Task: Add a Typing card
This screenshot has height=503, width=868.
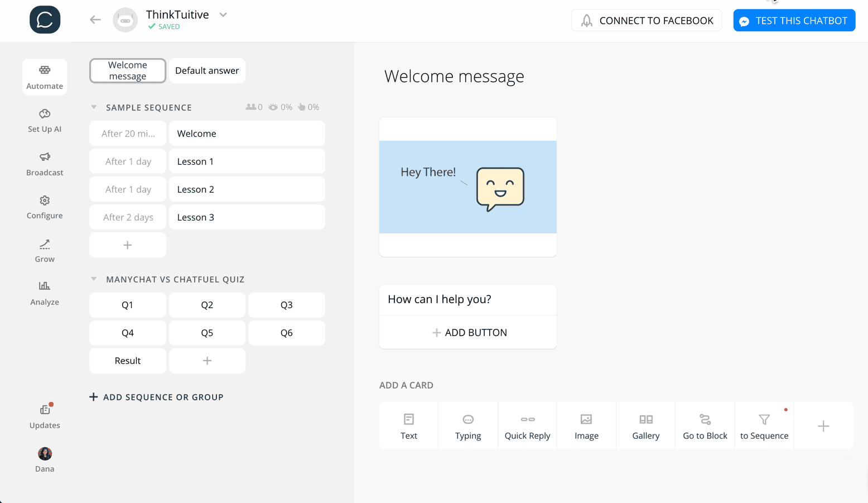Action: click(467, 425)
